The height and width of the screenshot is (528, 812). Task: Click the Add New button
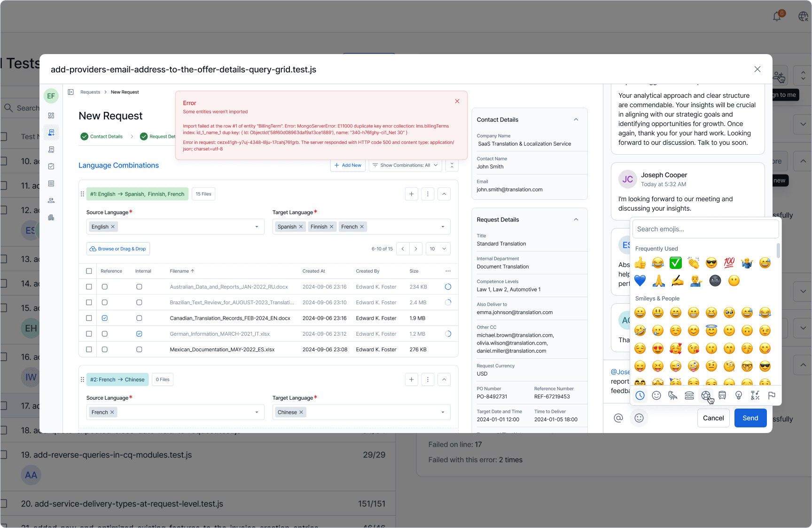348,165
